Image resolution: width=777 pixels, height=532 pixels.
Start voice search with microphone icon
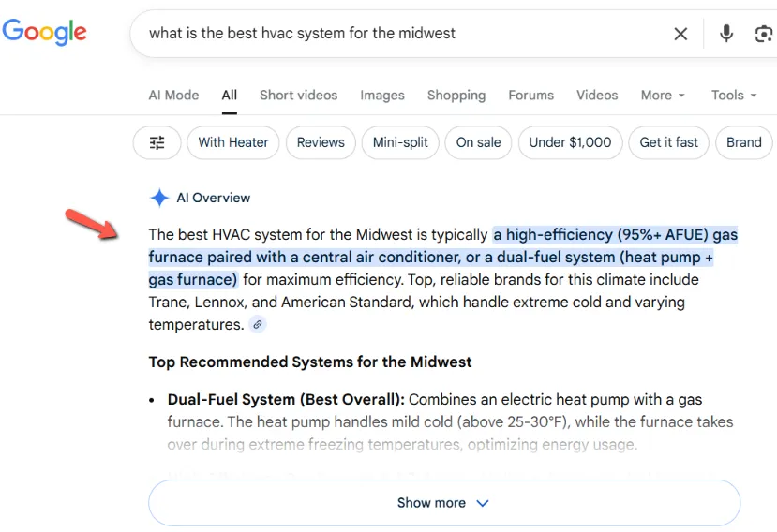click(x=725, y=34)
